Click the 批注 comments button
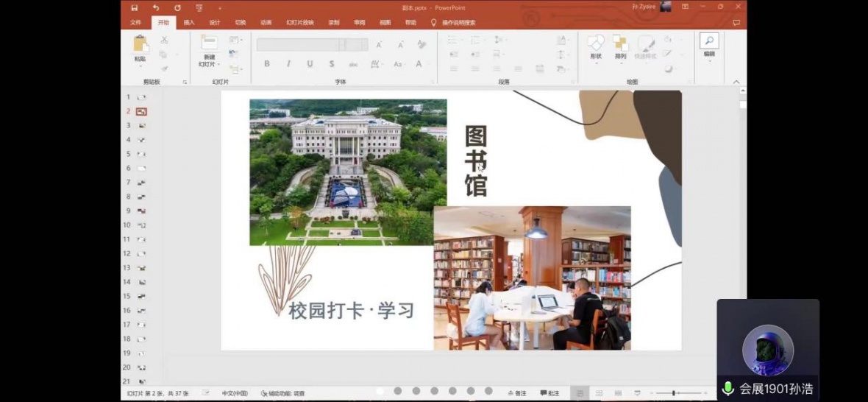 point(549,393)
